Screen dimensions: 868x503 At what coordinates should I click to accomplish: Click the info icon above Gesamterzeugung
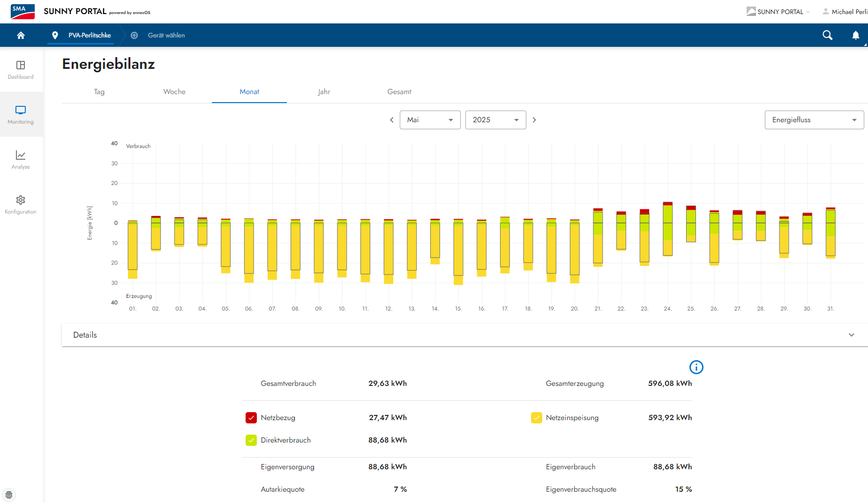tap(696, 367)
